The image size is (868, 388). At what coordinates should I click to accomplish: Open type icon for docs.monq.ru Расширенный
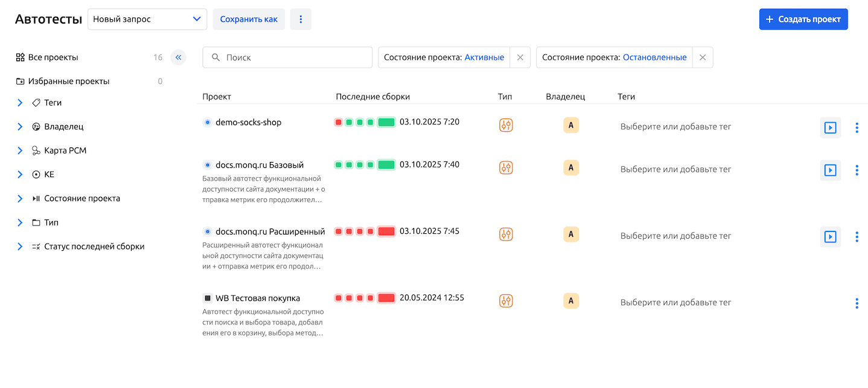[x=506, y=234]
